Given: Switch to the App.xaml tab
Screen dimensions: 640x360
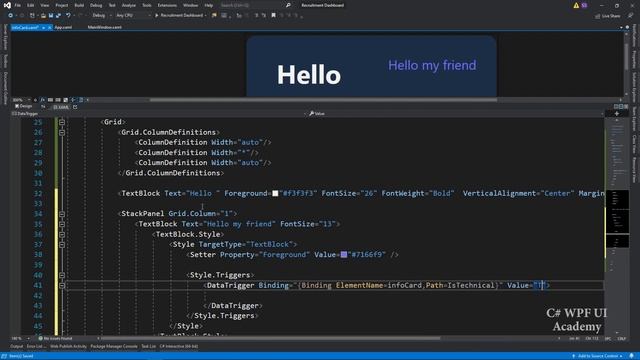Looking at the screenshot, I should pyautogui.click(x=63, y=27).
